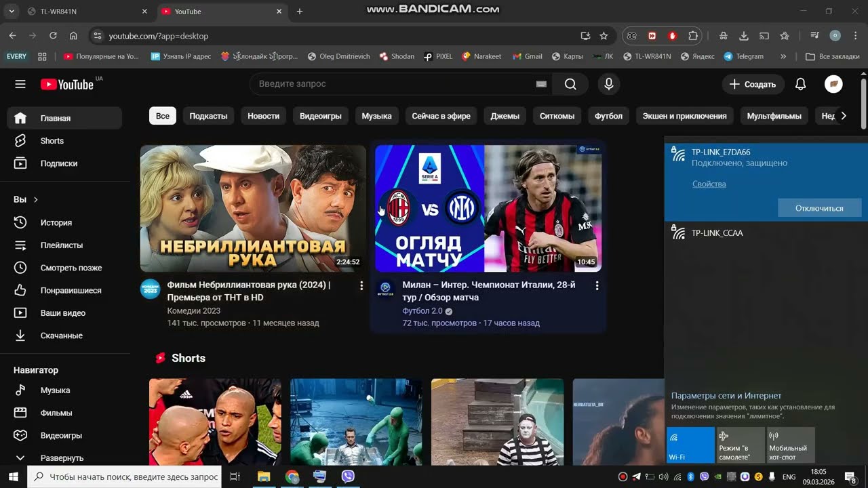The height and width of the screenshot is (488, 868).
Task: Toggle the mobile hotspot tile
Action: point(791,445)
